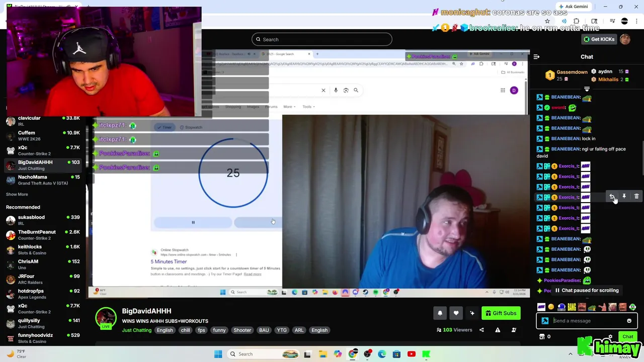Click Get KICKs button

599,39
